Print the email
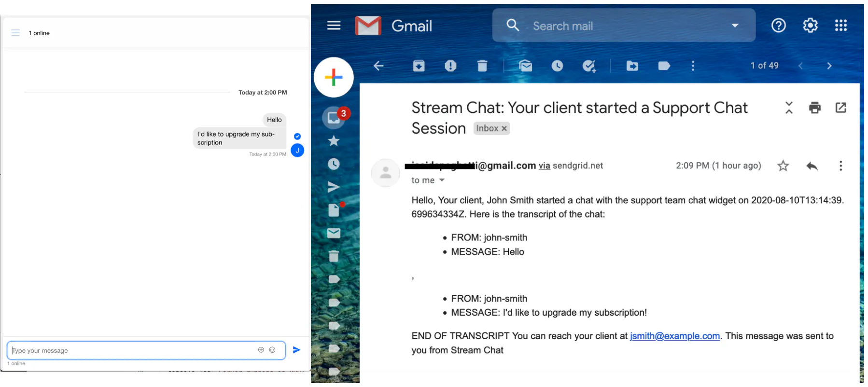Screen dimensions: 868x387 click(x=815, y=108)
